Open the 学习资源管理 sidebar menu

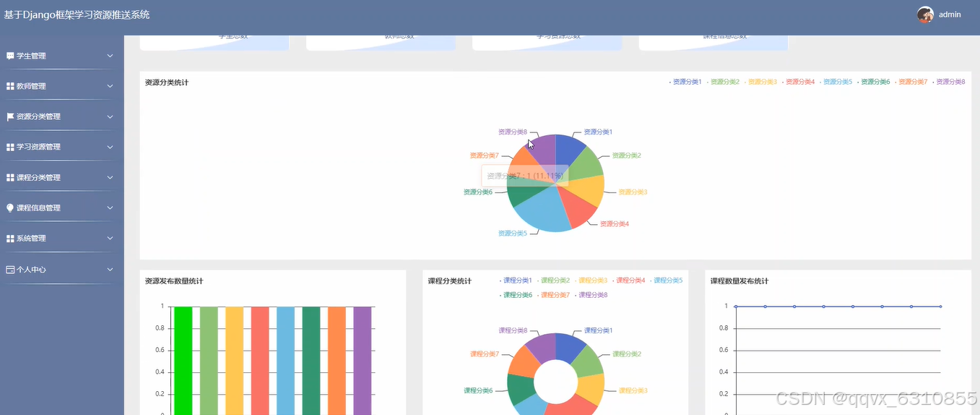coord(61,147)
